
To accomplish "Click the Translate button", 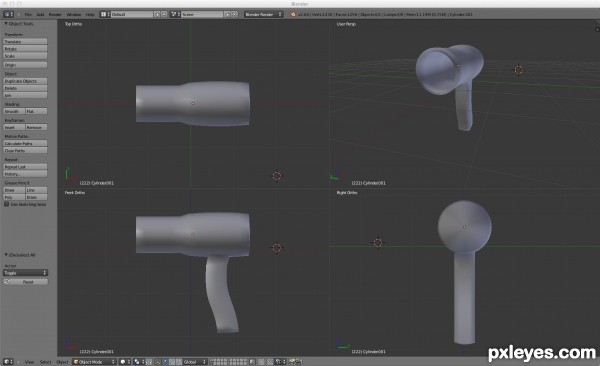I will [x=25, y=41].
